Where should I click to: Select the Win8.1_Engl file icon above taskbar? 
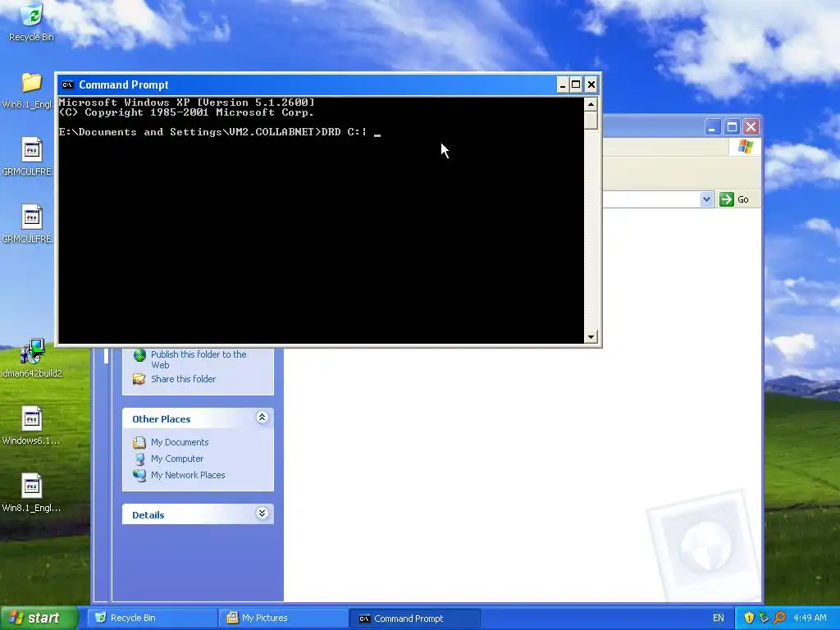tap(32, 486)
